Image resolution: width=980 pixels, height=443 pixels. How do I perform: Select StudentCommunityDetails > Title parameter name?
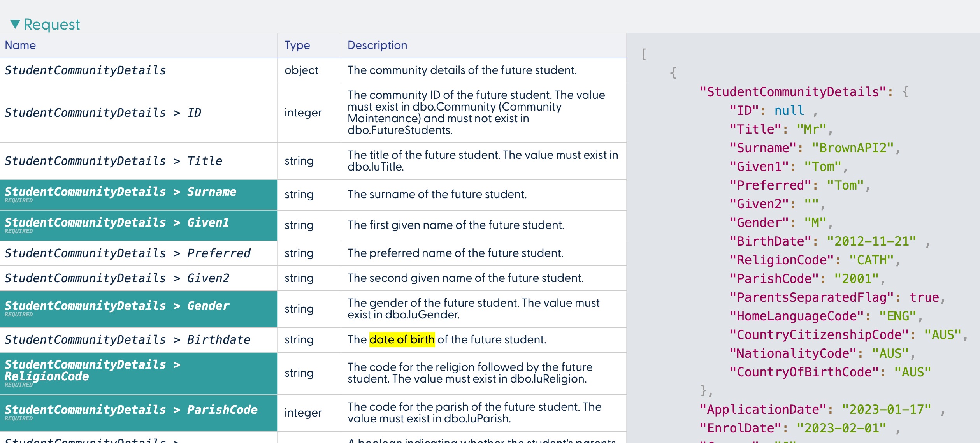[x=113, y=161]
